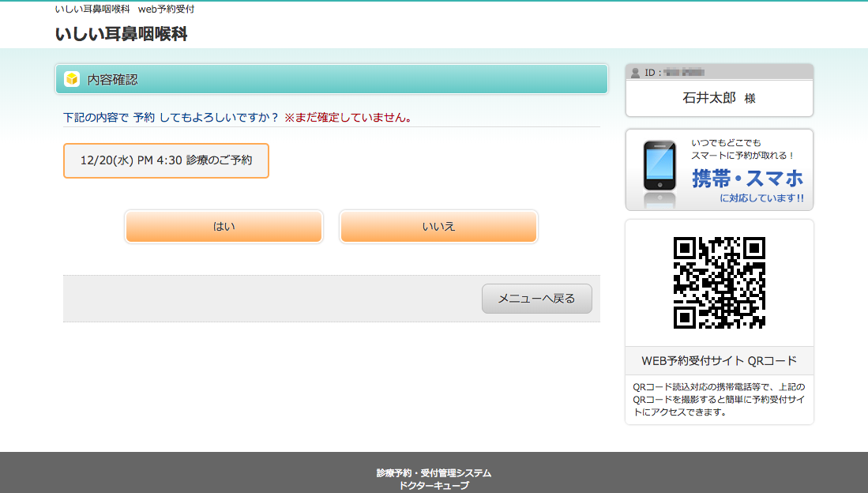Click the QR code image
Viewport: 868px width, 493px height.
pos(719,282)
